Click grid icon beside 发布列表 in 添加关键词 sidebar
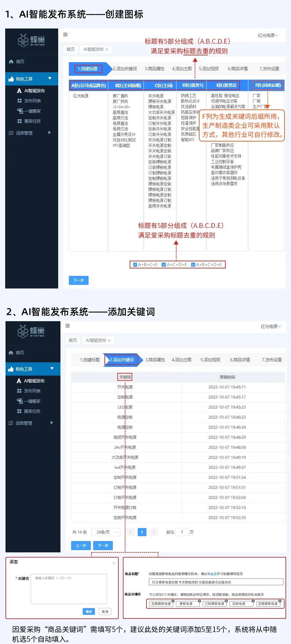 19,391
